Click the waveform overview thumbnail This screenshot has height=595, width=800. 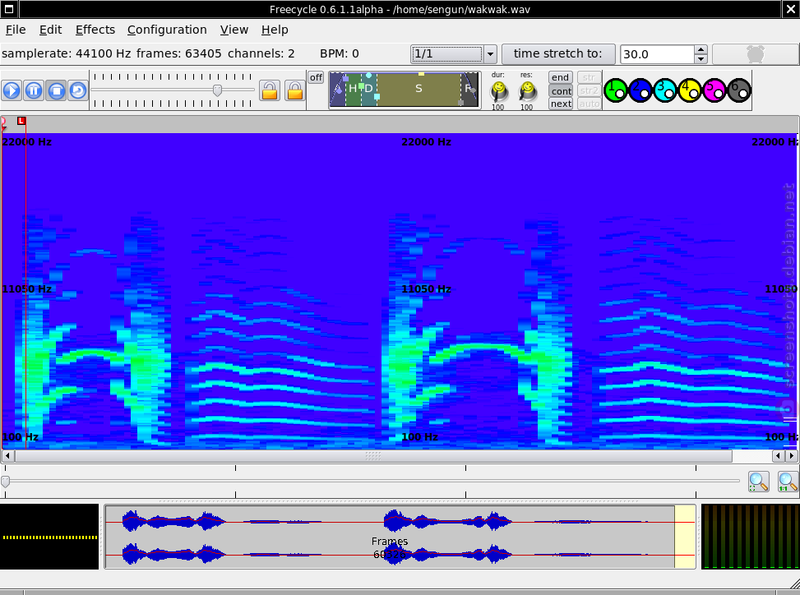(400, 536)
